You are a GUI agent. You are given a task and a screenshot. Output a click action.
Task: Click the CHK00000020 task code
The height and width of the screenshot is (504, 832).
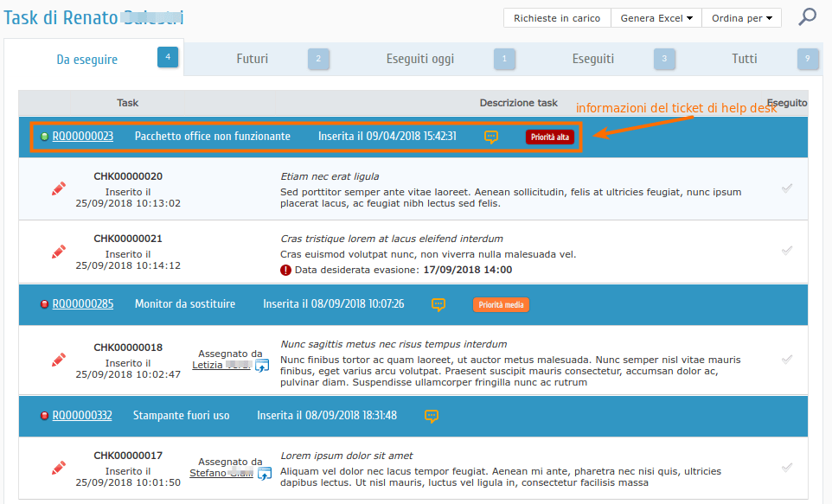(128, 176)
